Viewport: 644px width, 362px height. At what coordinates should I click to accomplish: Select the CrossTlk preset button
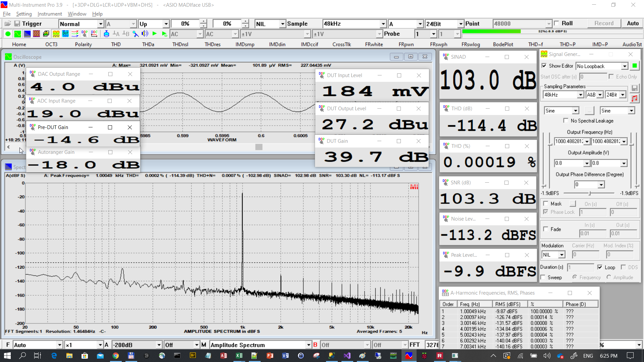coord(341,44)
